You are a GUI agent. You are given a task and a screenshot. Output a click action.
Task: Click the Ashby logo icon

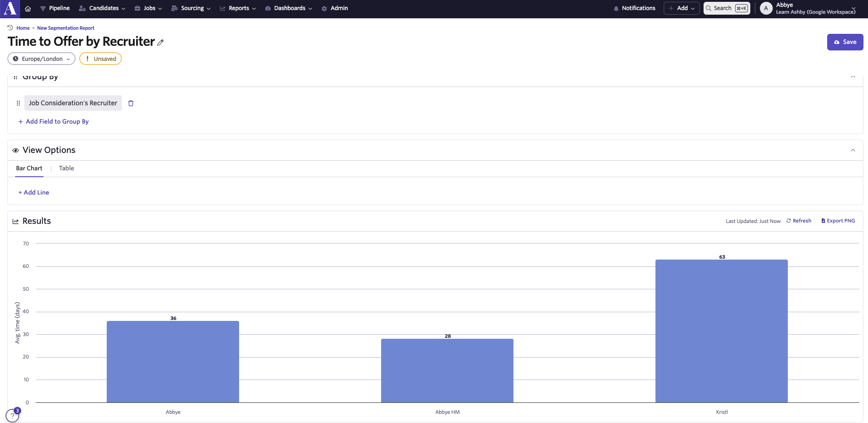point(10,9)
